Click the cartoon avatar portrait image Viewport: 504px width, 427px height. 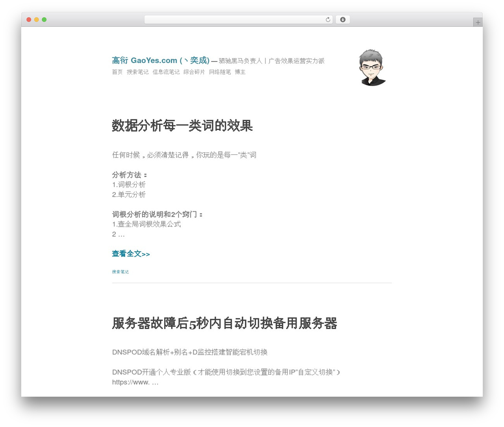(x=372, y=67)
